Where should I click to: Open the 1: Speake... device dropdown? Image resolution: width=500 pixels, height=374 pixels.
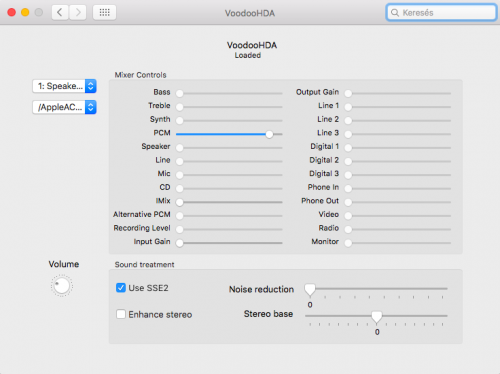[x=64, y=86]
